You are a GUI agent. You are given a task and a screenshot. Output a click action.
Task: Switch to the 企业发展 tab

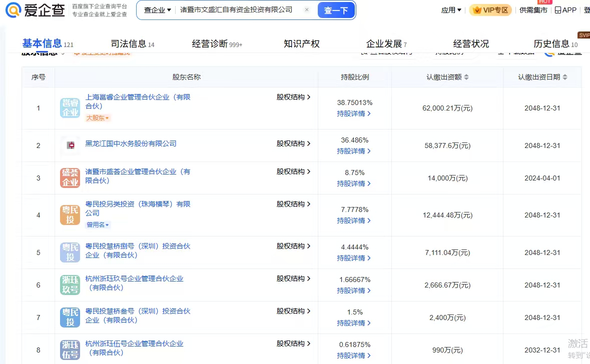tap(386, 44)
